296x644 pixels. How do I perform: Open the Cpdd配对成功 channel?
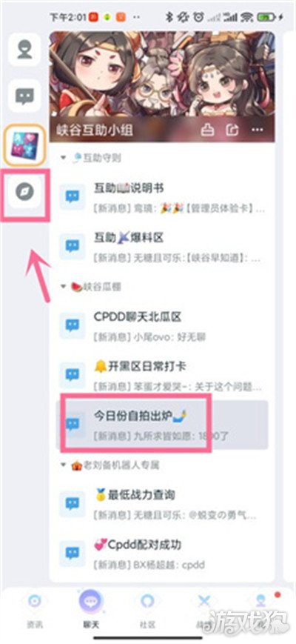(162, 554)
